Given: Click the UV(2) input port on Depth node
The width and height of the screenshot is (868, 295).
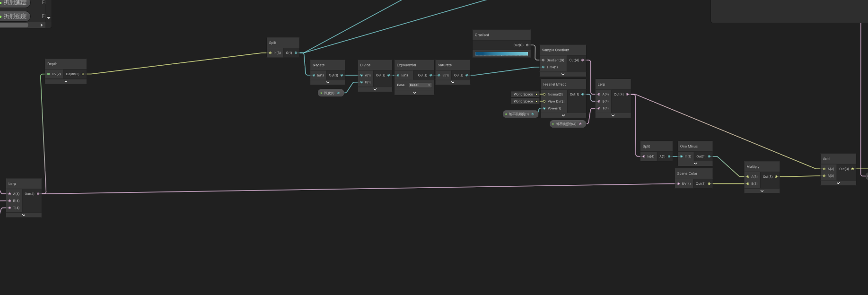Looking at the screenshot, I should click(x=48, y=74).
